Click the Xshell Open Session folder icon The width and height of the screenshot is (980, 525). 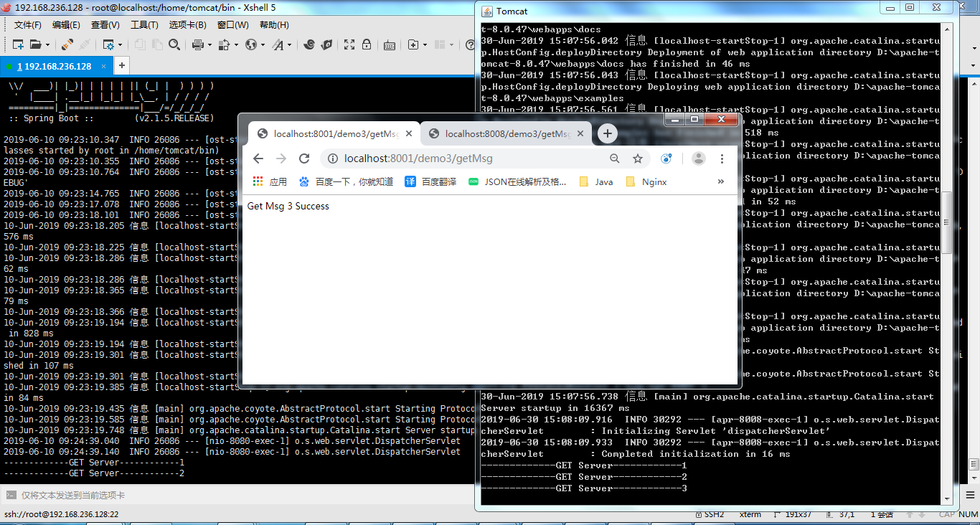35,44
